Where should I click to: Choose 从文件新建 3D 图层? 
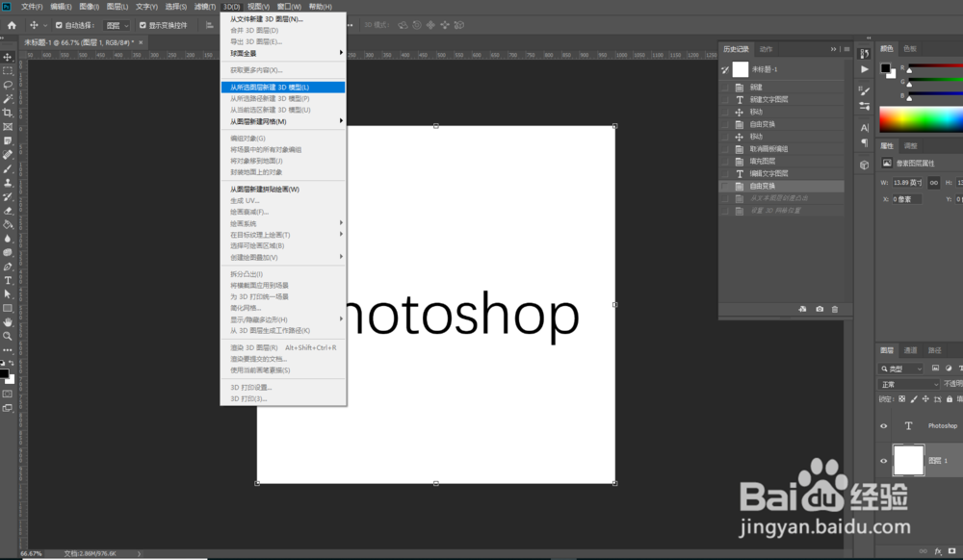click(x=282, y=19)
